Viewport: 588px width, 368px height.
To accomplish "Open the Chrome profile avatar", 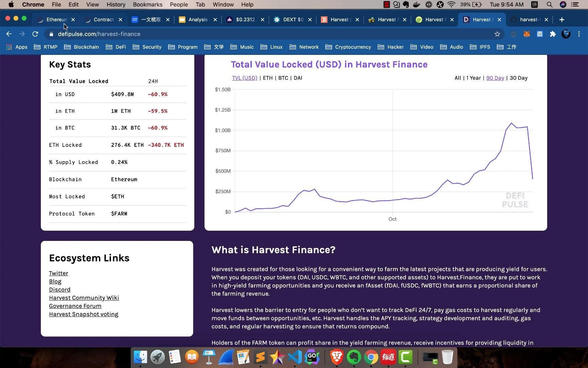I will point(566,34).
